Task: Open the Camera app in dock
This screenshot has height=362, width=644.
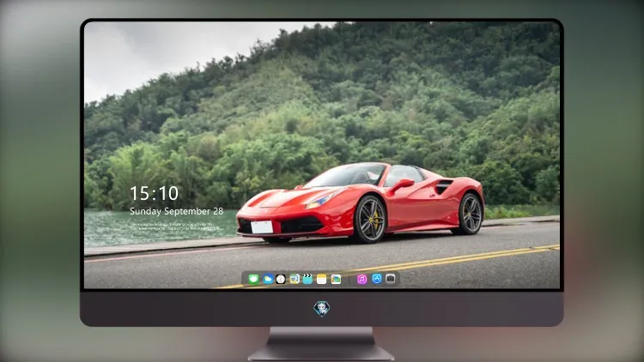Action: pyautogui.click(x=390, y=279)
